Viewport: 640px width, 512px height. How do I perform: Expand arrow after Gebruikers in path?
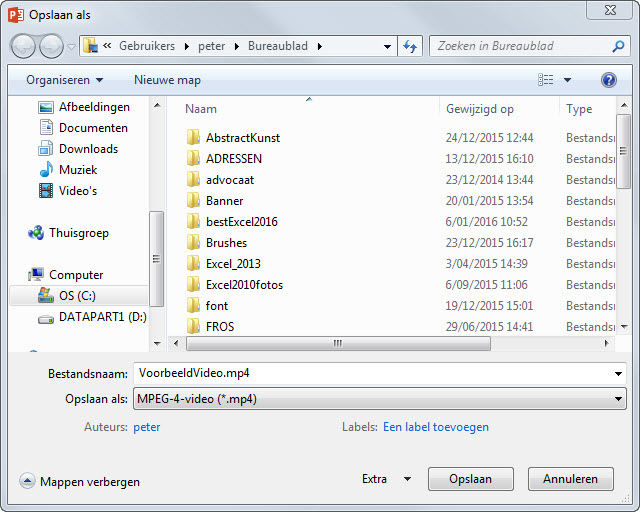click(x=187, y=47)
